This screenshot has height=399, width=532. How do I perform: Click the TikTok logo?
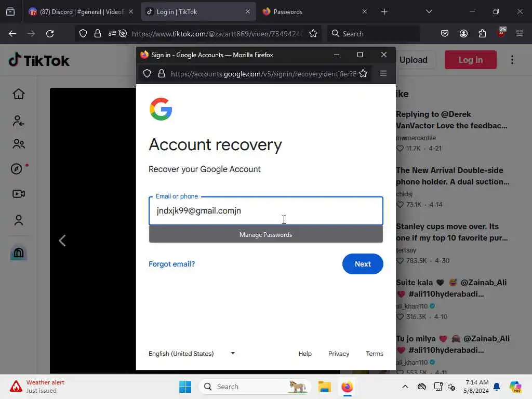point(38,60)
